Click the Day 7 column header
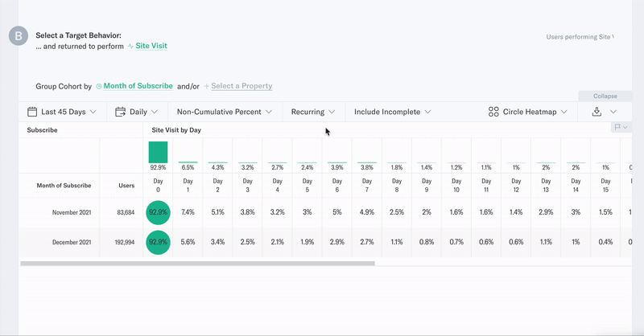Screen dimensions: 644x336 367,186
